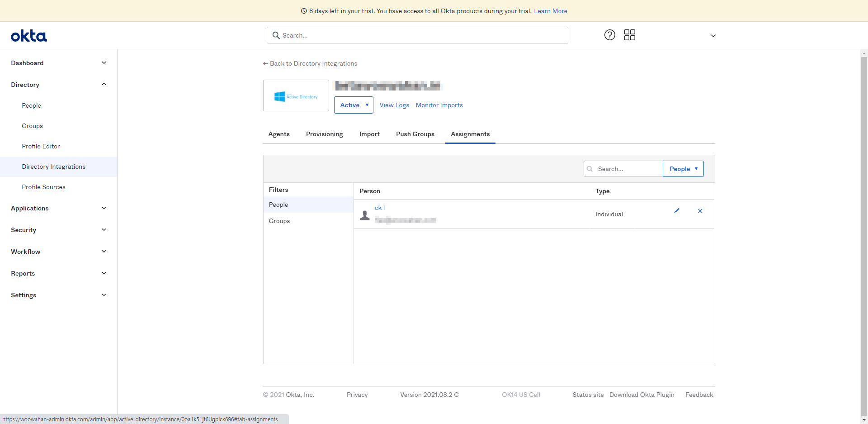Expand the Reports sidebar section
The height and width of the screenshot is (424, 868).
coord(59,273)
